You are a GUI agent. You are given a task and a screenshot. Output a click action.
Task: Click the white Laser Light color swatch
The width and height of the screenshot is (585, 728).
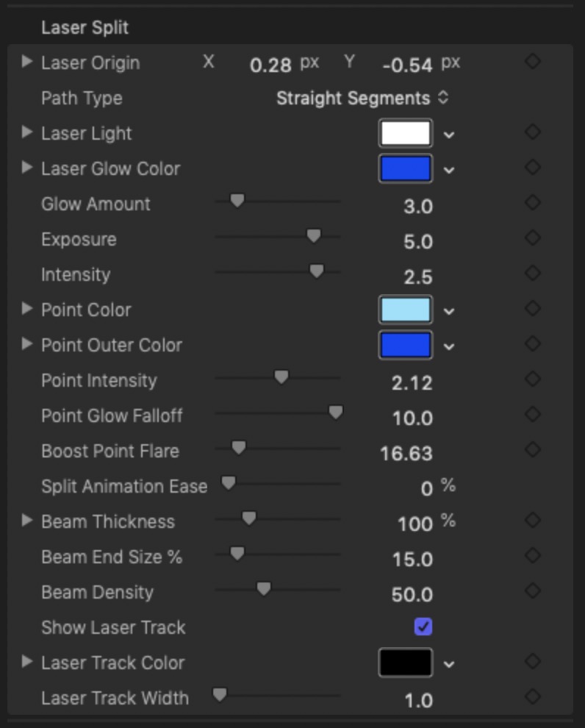[x=406, y=133]
